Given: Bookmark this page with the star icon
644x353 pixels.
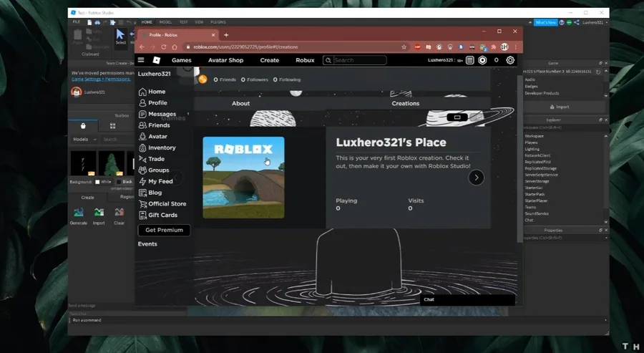Looking at the screenshot, I should 404,47.
